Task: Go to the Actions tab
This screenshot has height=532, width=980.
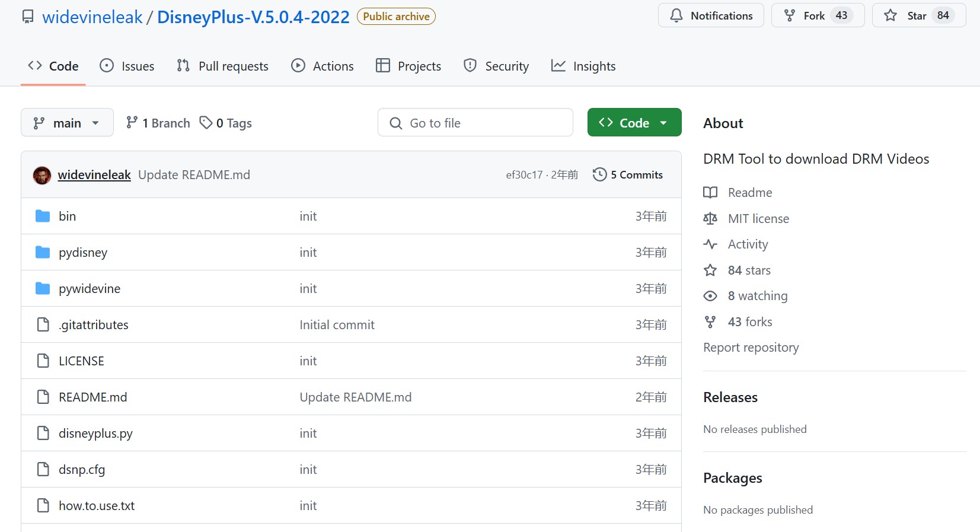Action: (323, 66)
